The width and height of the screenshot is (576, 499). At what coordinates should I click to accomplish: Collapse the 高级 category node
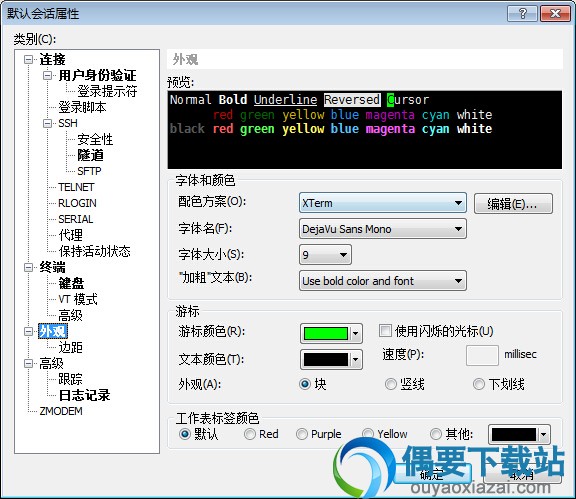pos(28,364)
